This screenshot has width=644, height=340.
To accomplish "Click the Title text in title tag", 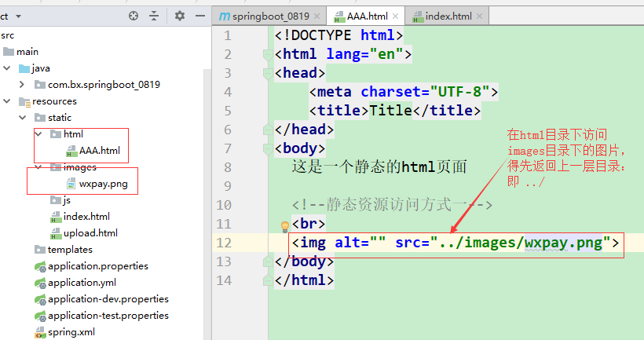I will point(390,111).
